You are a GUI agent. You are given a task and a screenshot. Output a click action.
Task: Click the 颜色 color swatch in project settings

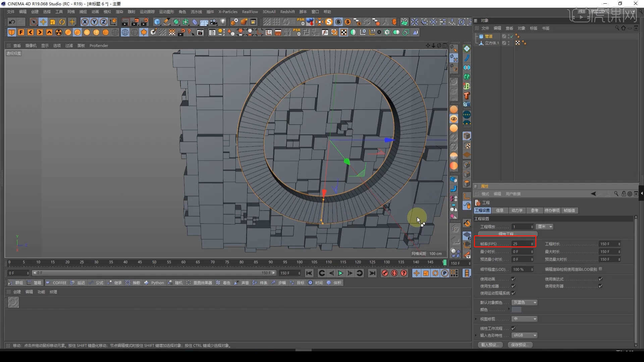pos(517,309)
